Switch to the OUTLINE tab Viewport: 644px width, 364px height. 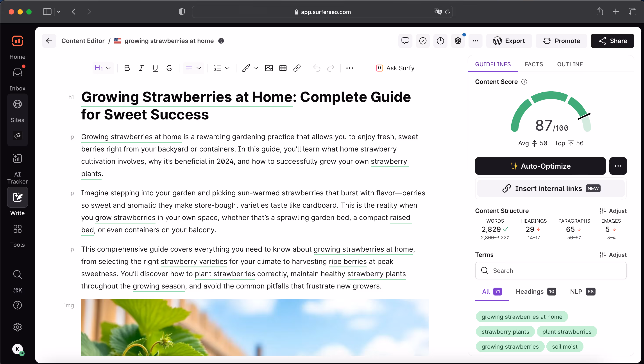(570, 64)
